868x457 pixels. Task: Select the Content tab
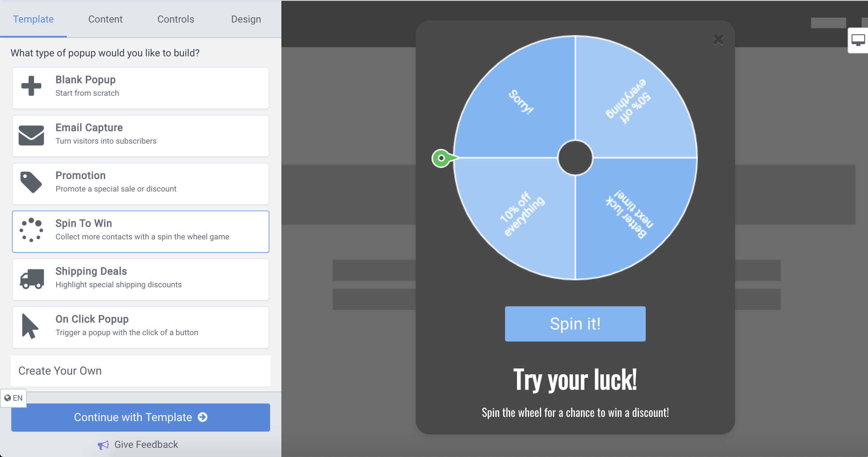(105, 18)
